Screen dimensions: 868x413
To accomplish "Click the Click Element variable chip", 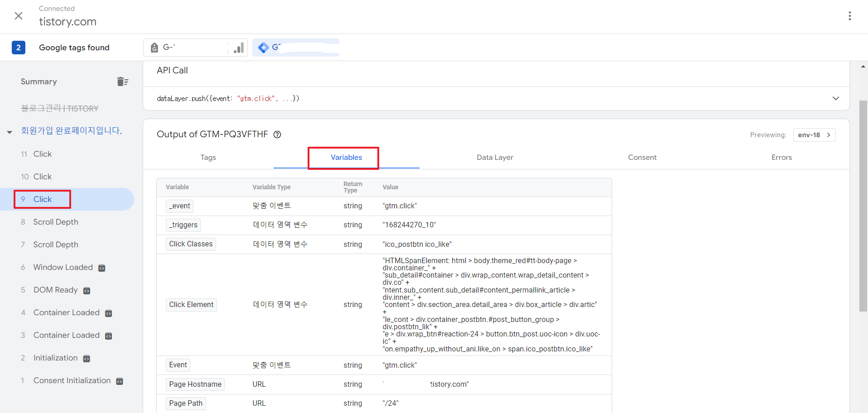I will pyautogui.click(x=191, y=305).
